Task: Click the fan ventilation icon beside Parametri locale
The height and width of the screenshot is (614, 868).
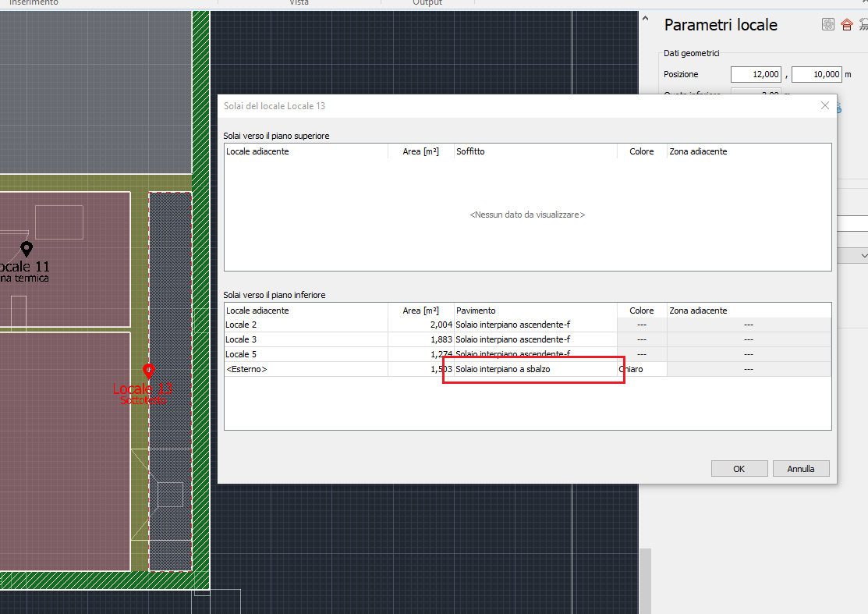Action: (828, 24)
